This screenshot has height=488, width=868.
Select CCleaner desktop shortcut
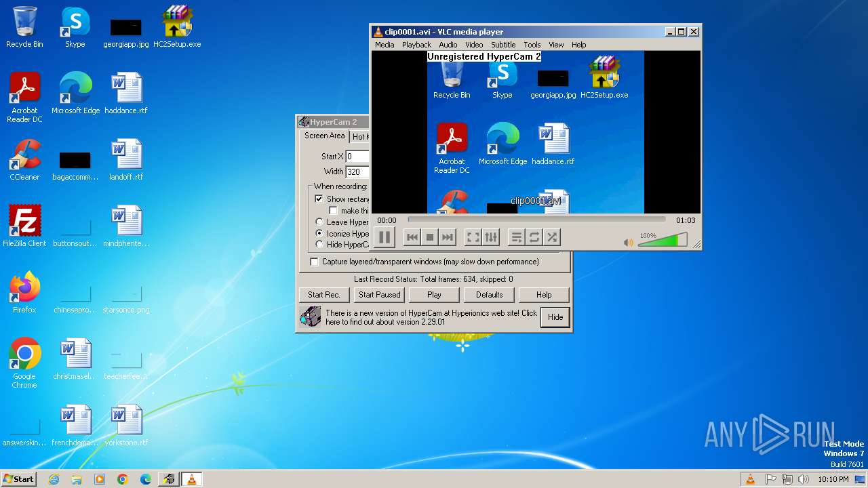point(24,160)
